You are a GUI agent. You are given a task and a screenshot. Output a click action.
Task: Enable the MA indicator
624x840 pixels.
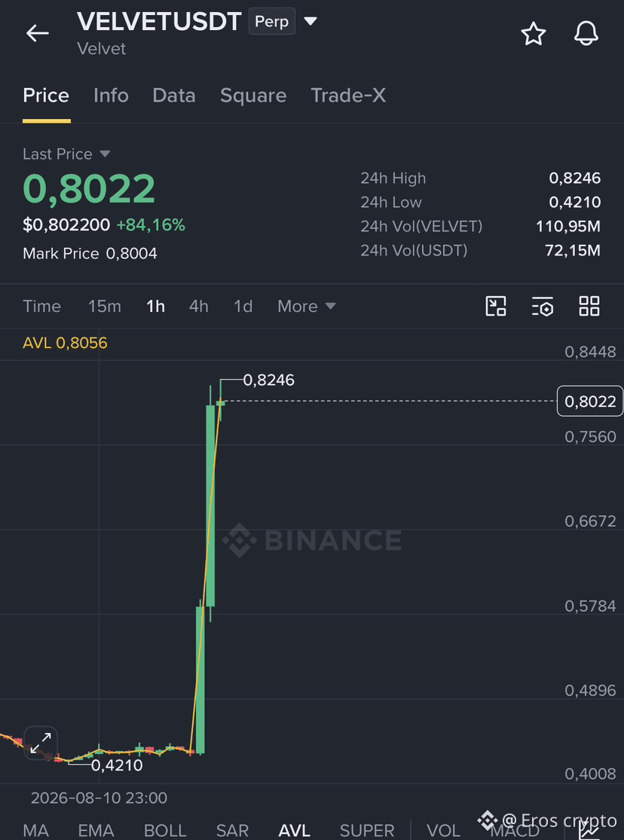(35, 830)
